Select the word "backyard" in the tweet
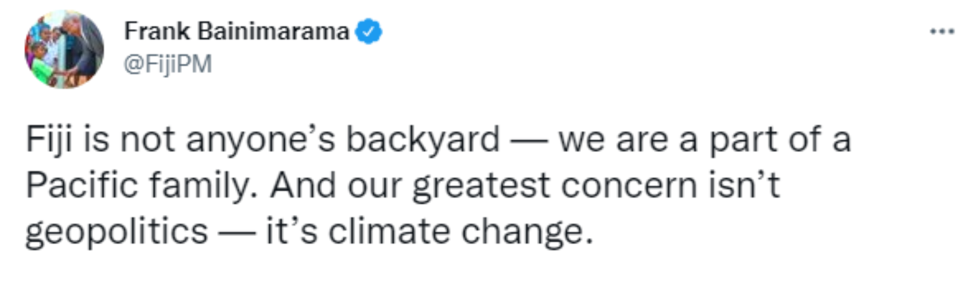Viewport: 980px width, 282px height. 423,139
